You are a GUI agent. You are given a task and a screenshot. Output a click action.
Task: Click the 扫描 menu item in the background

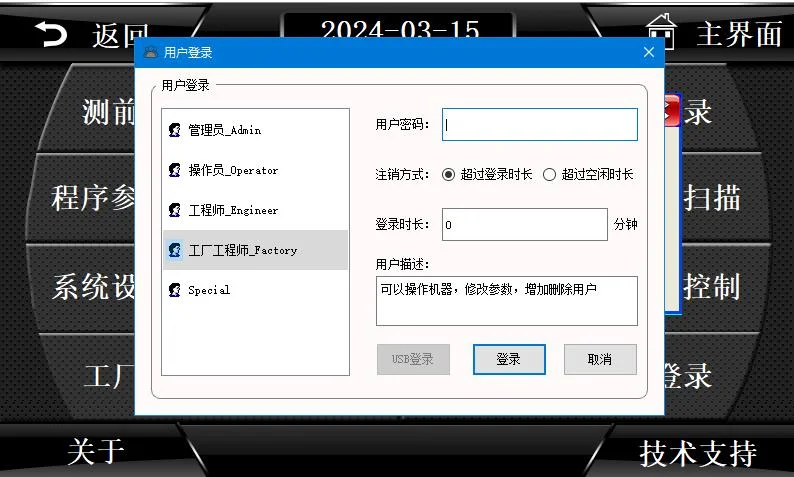click(x=712, y=197)
